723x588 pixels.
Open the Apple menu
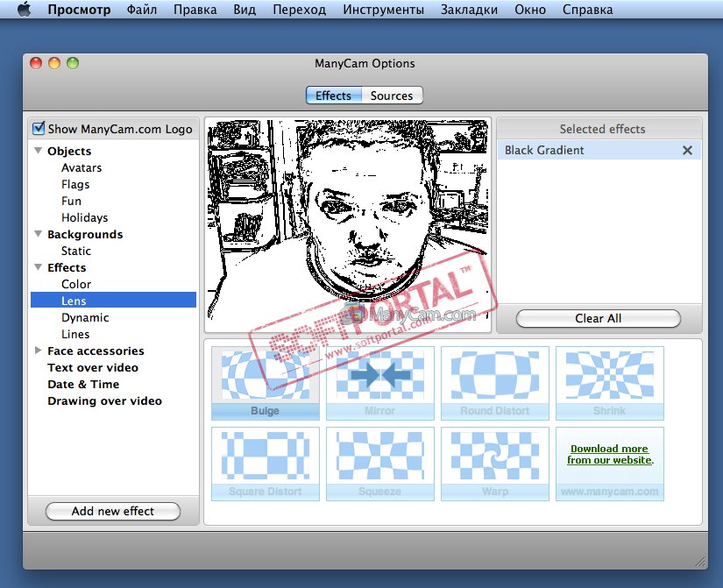(x=24, y=10)
